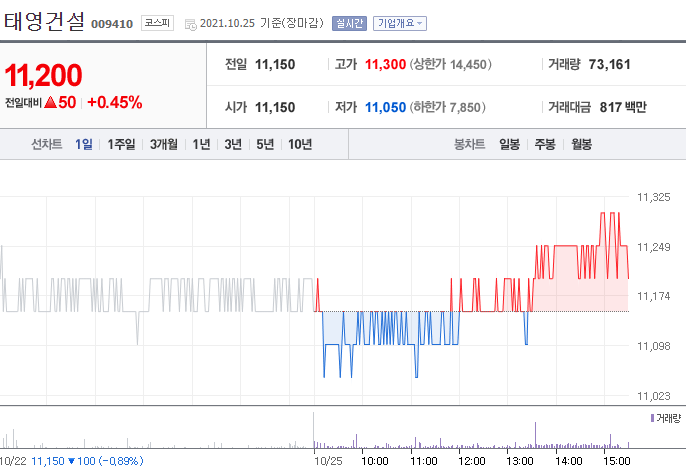Screen dimensions: 686x470
Task: Click the 15:00 time axis label
Action: pos(617,461)
